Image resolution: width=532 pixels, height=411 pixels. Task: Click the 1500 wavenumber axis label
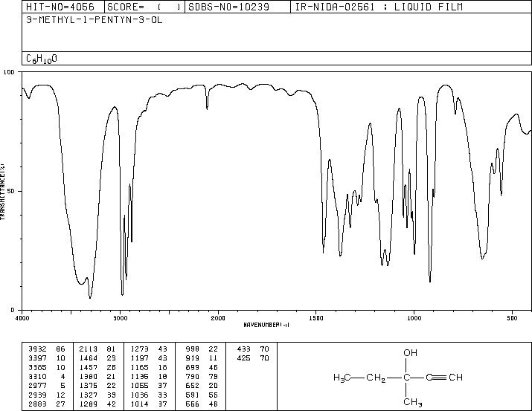coord(316,318)
